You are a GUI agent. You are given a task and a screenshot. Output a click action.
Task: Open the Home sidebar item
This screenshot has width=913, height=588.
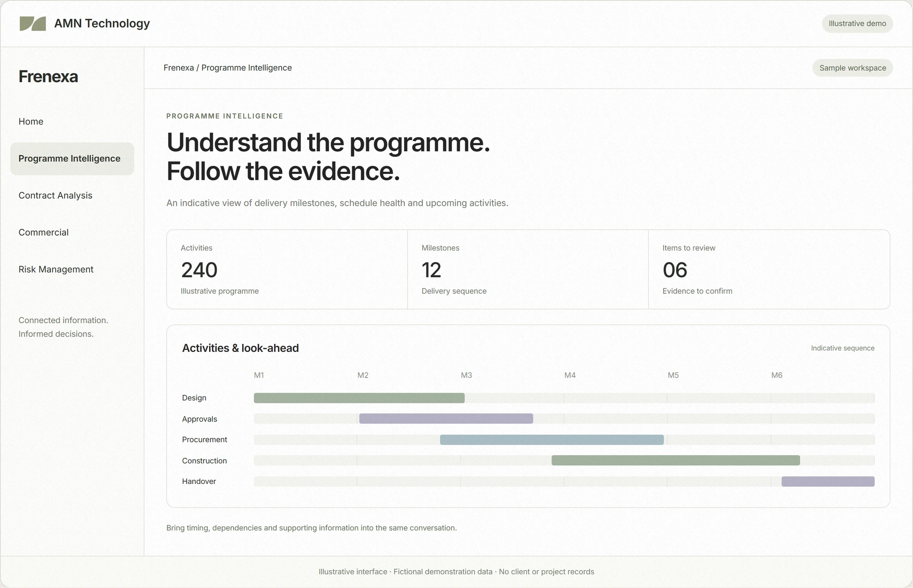point(72,121)
